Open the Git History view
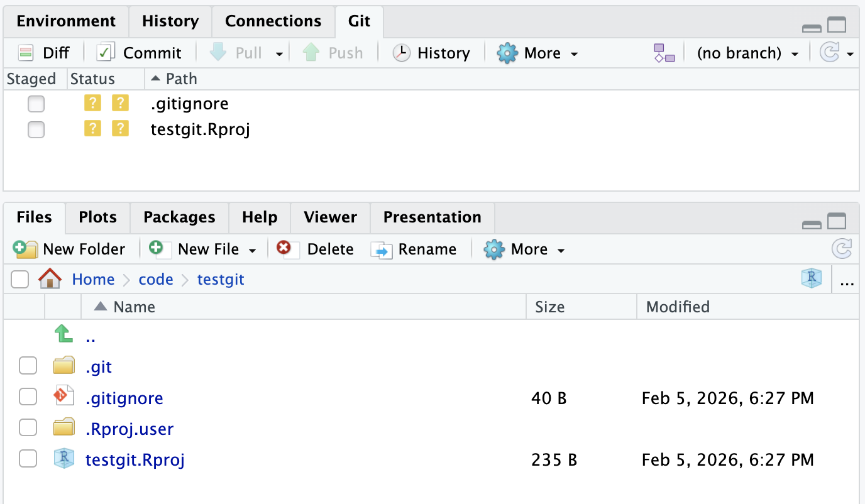This screenshot has height=504, width=865. [431, 53]
